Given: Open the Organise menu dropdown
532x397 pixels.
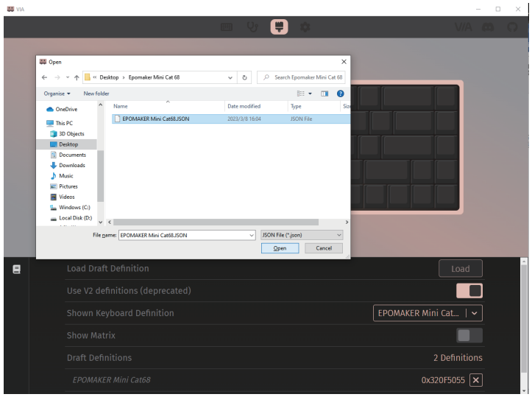Looking at the screenshot, I should tap(57, 94).
